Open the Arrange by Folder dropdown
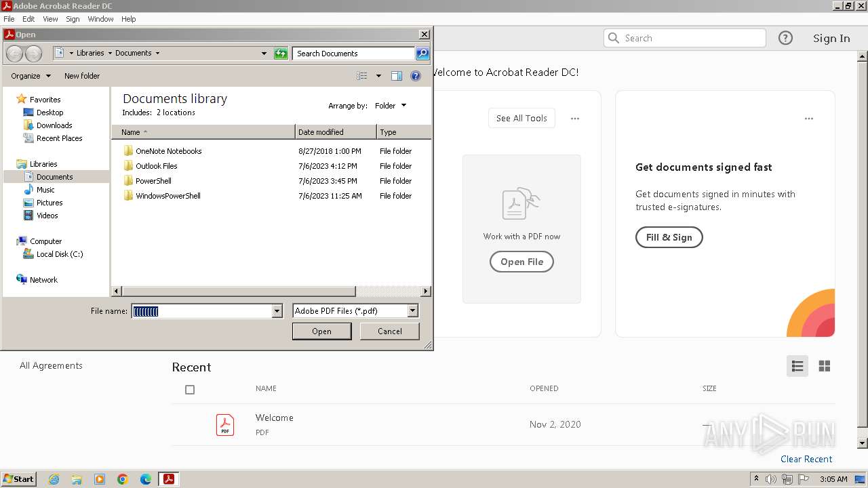Image resolution: width=868 pixels, height=488 pixels. click(x=391, y=106)
